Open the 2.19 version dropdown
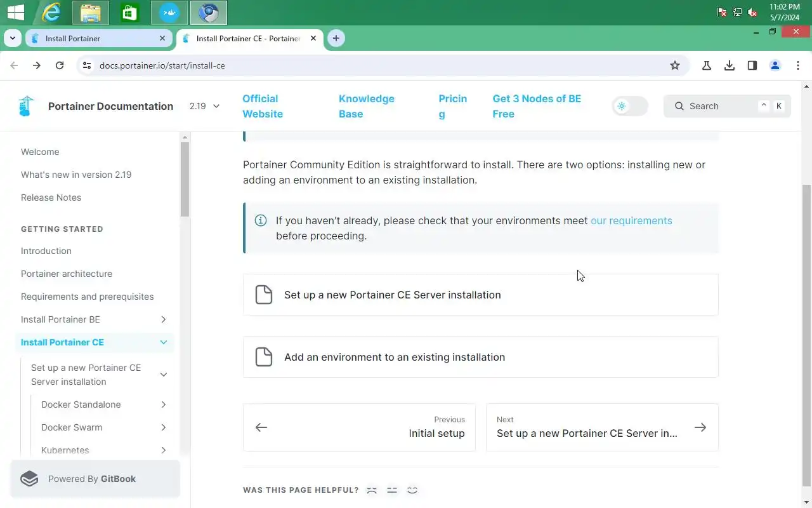 tap(204, 106)
